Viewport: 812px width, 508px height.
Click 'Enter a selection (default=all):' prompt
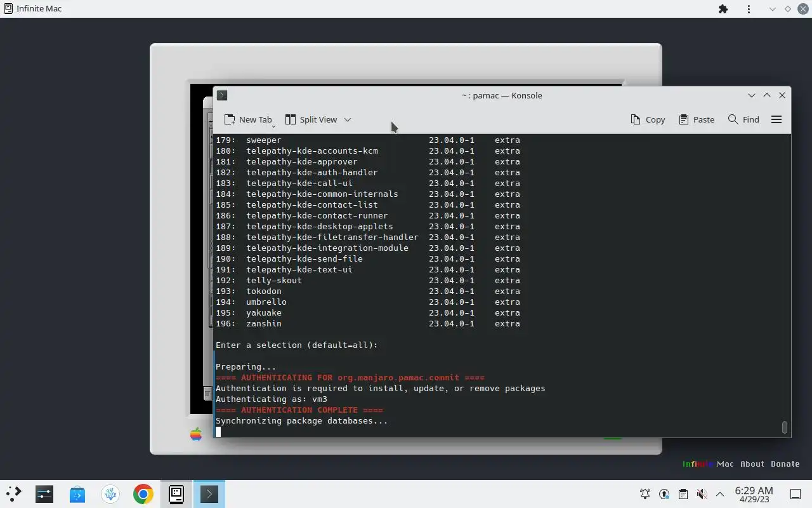[296, 345]
